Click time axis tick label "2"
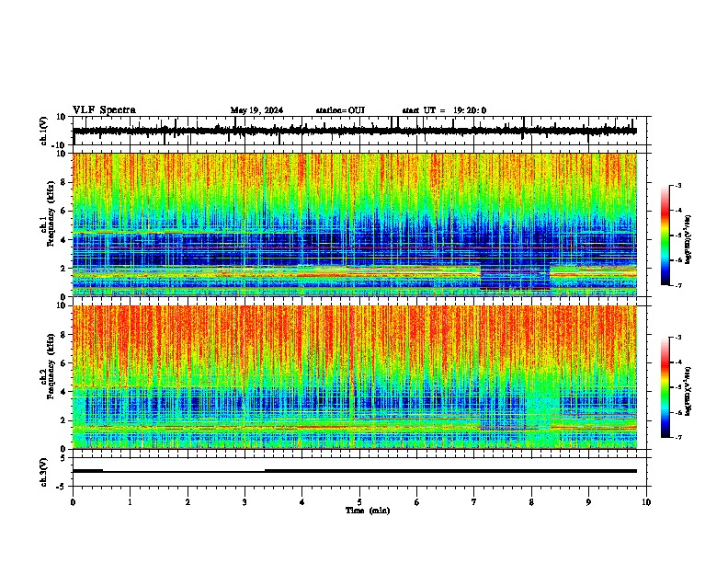The width and height of the screenshot is (728, 563). 188,502
